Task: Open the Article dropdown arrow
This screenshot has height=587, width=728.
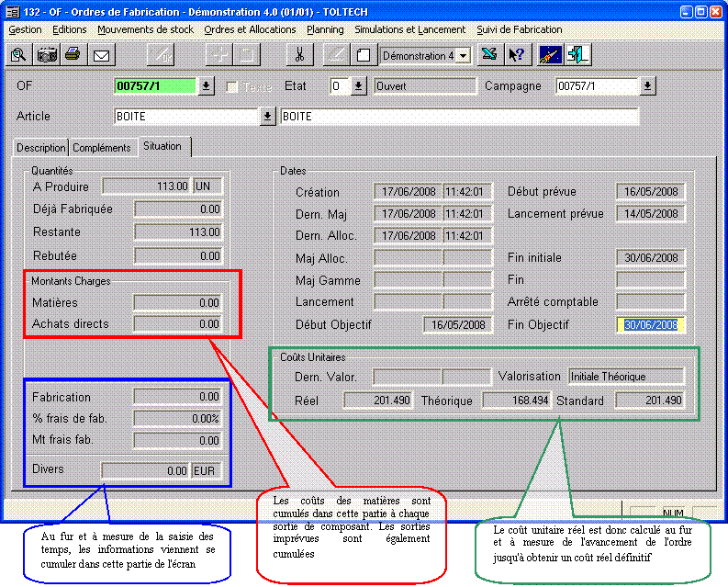Action: (x=267, y=116)
